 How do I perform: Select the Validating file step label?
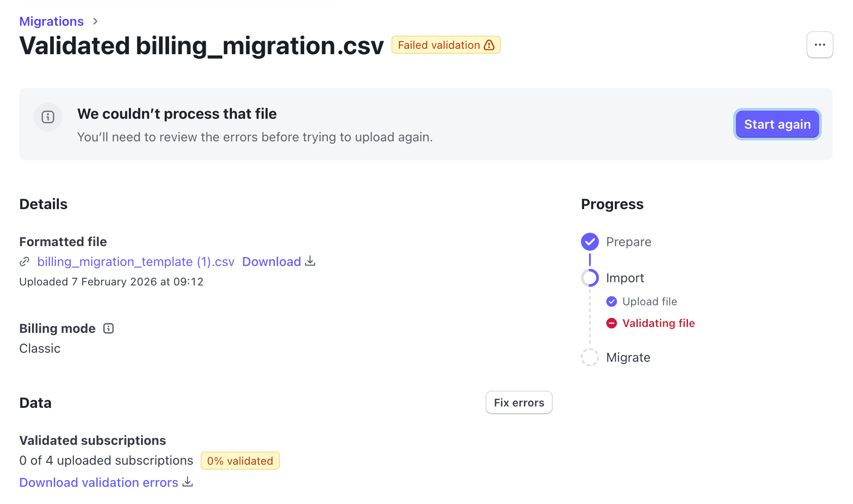[658, 323]
